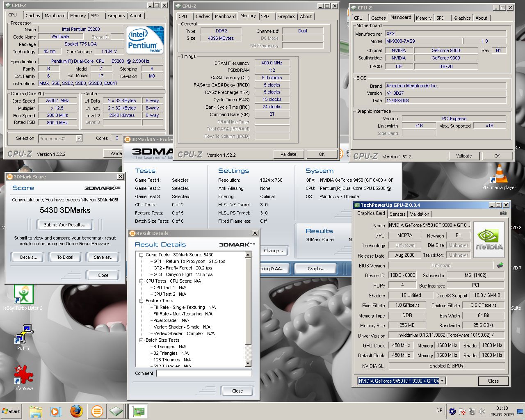Image resolution: width=525 pixels, height=420 pixels.
Task: Launch Firefox from the taskbar
Action: click(x=76, y=411)
